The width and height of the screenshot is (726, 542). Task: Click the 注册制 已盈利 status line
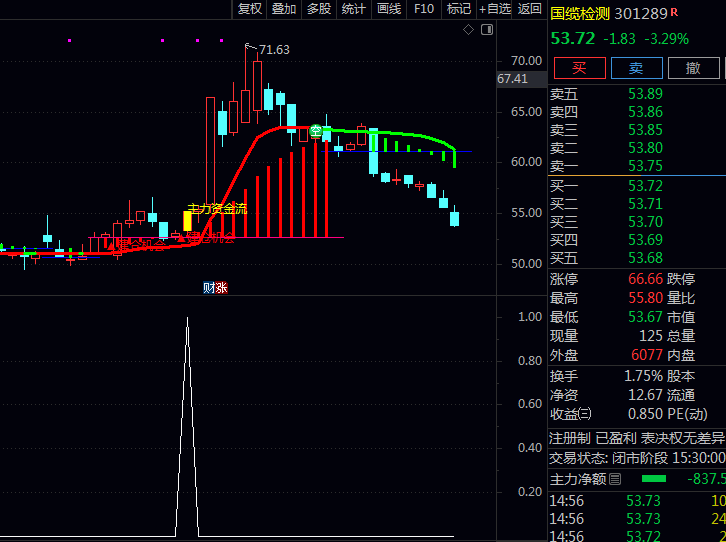(637, 438)
